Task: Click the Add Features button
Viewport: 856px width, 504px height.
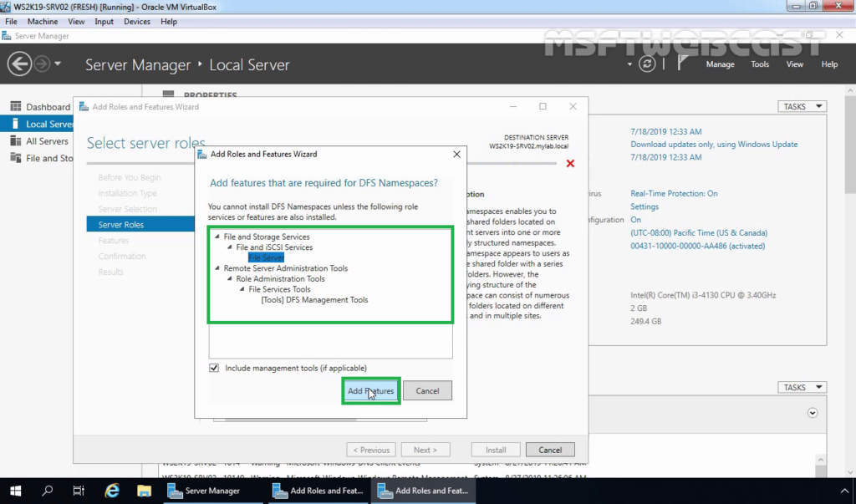Action: click(x=370, y=391)
